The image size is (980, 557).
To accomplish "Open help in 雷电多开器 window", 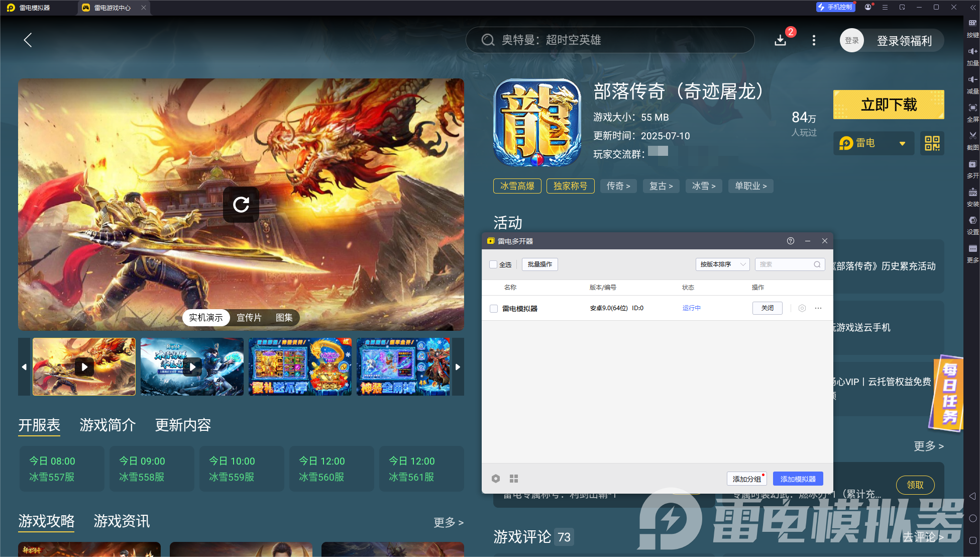I will click(791, 241).
